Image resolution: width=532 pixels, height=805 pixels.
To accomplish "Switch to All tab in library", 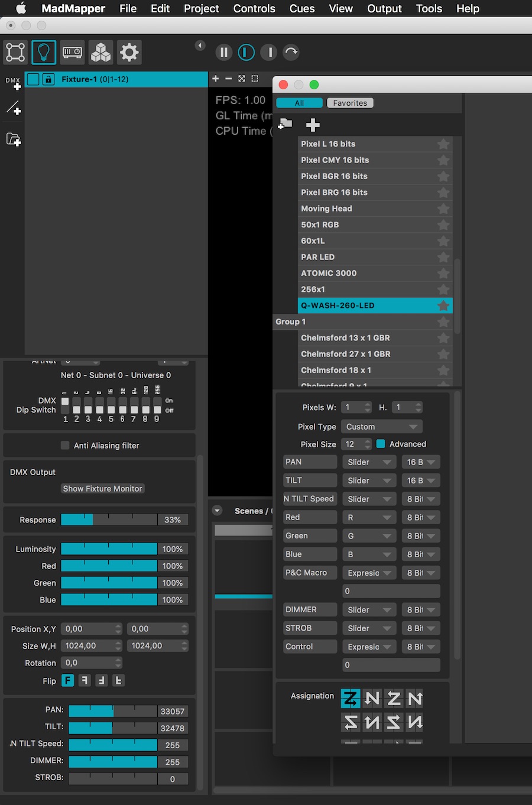I will [x=299, y=103].
